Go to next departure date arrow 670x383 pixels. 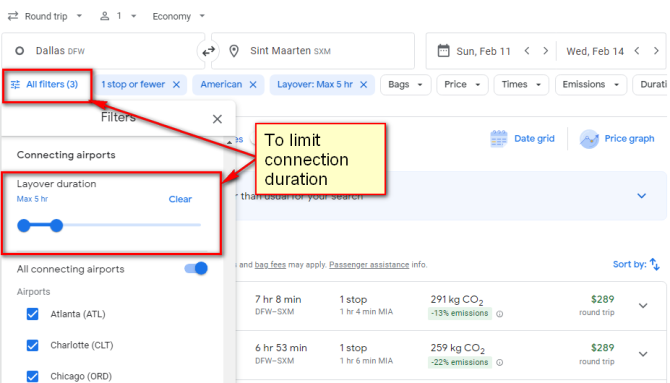coord(546,51)
